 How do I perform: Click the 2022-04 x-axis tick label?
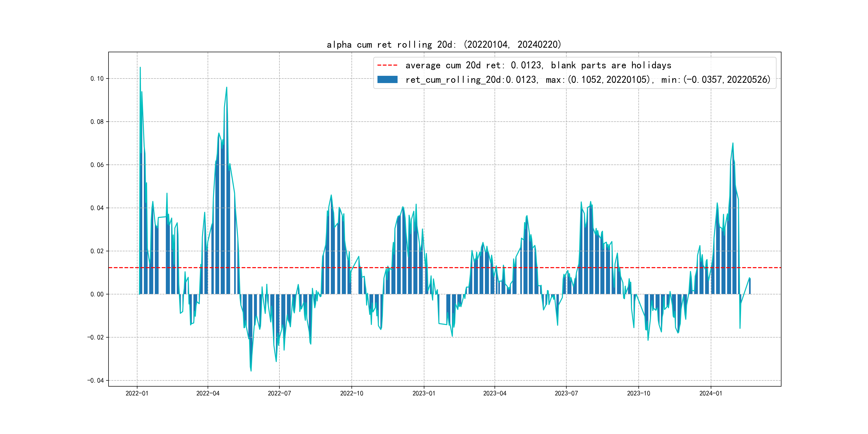click(x=208, y=393)
